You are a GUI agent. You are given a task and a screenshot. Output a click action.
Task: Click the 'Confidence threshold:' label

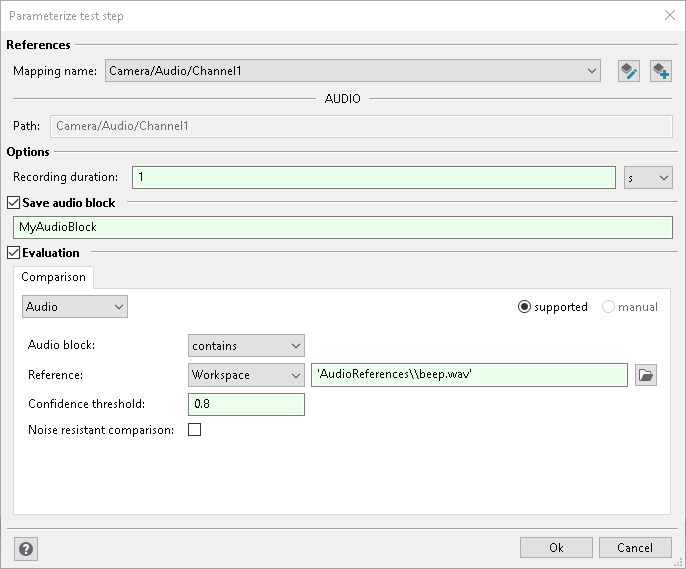[86, 404]
